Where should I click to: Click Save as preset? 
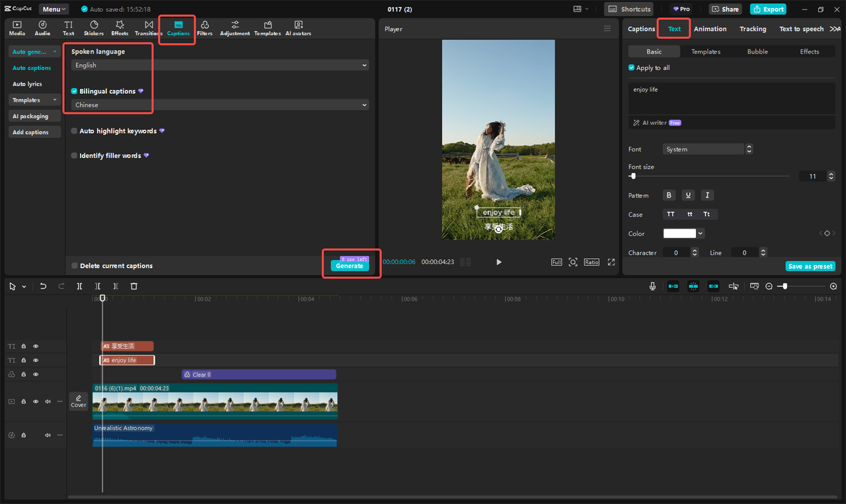pyautogui.click(x=810, y=266)
